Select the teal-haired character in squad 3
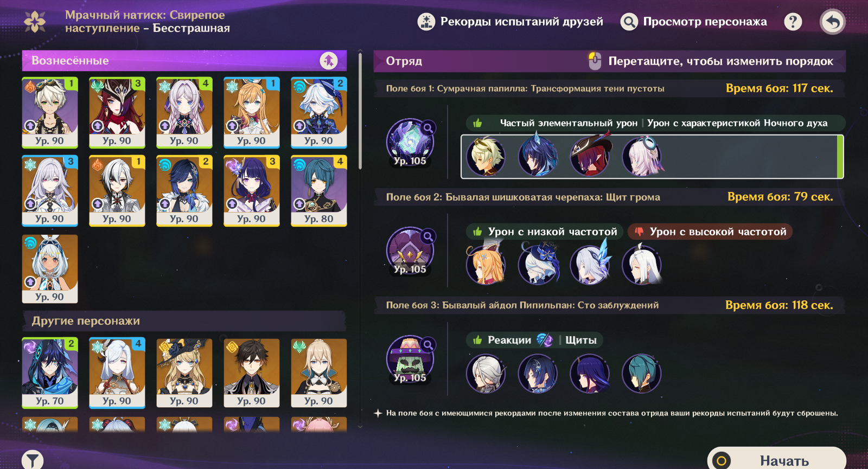868x469 pixels. tap(642, 374)
